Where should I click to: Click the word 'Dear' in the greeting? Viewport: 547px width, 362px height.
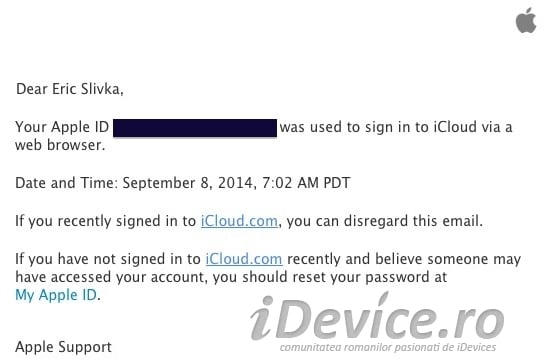coord(32,89)
